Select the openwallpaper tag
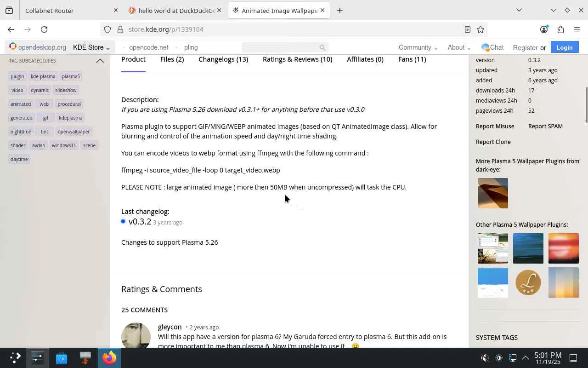Viewport: 588px width, 368px height. [x=73, y=132]
